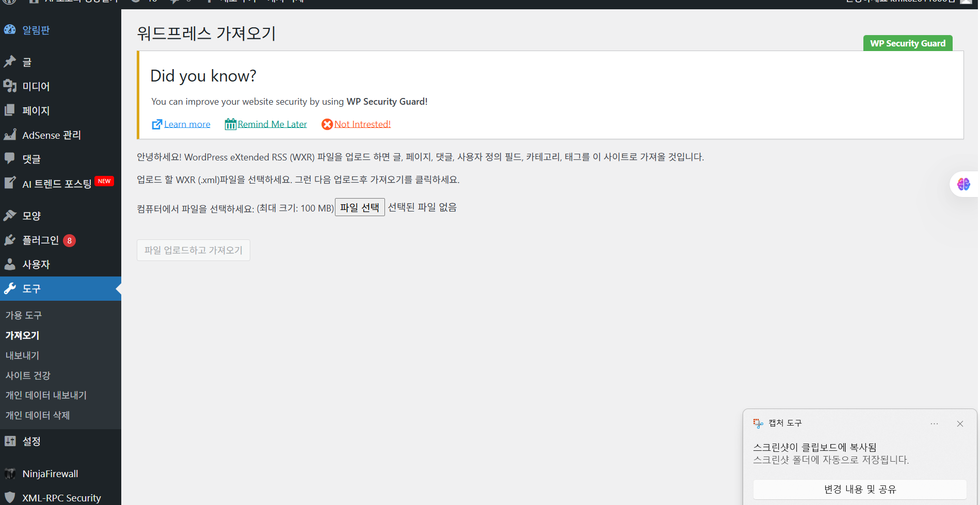
Task: Open the capture tool options via ... menu
Action: [934, 423]
